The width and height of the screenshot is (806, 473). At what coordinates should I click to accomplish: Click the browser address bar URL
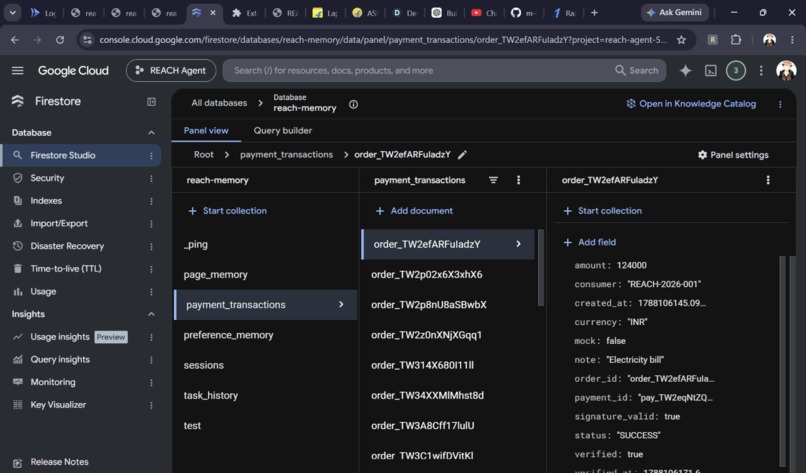tap(383, 40)
